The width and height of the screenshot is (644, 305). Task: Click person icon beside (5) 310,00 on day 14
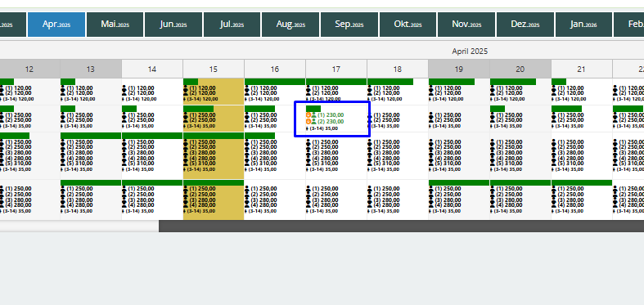[124, 164]
